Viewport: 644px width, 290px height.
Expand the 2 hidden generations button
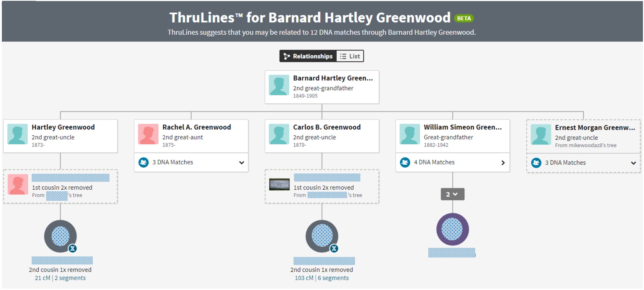(452, 194)
